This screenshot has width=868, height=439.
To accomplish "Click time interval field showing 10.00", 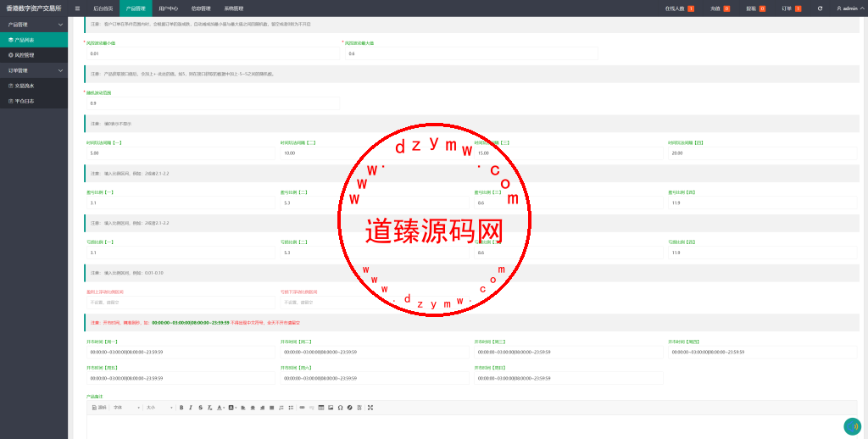I will (375, 153).
